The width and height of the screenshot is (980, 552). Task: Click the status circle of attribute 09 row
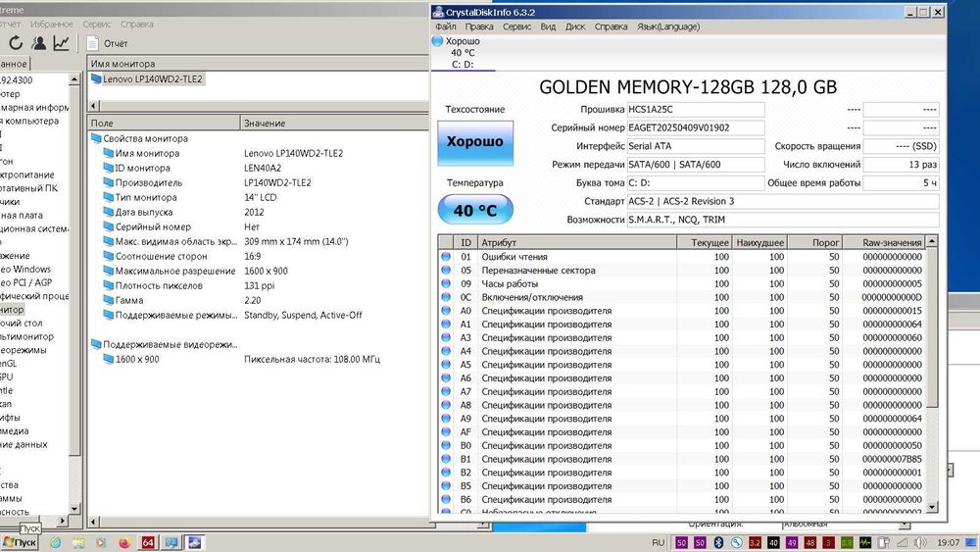446,283
